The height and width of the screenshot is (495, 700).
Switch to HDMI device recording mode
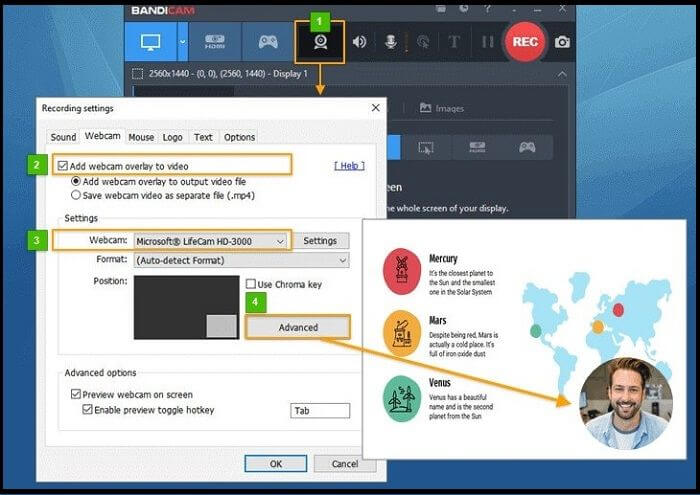pyautogui.click(x=215, y=42)
